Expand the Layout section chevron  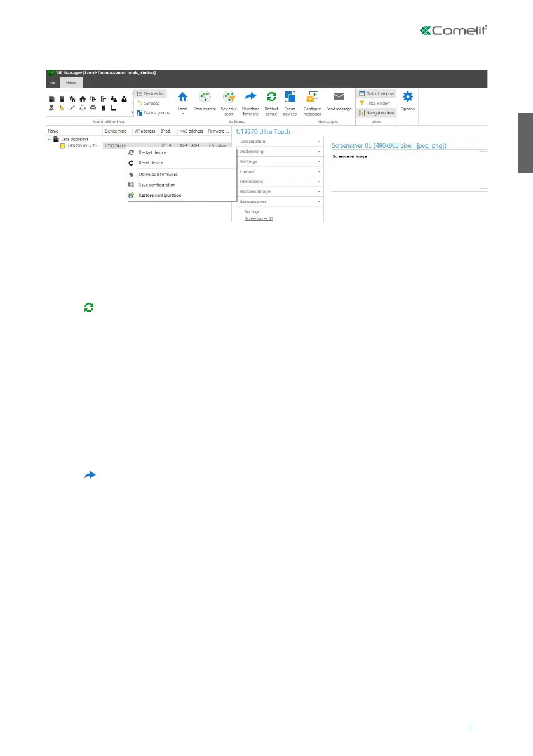point(319,171)
